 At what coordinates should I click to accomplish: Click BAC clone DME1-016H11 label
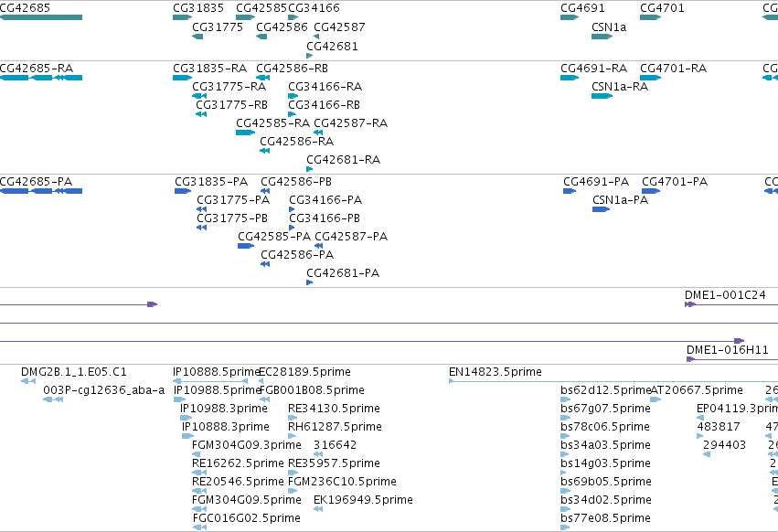(x=728, y=349)
